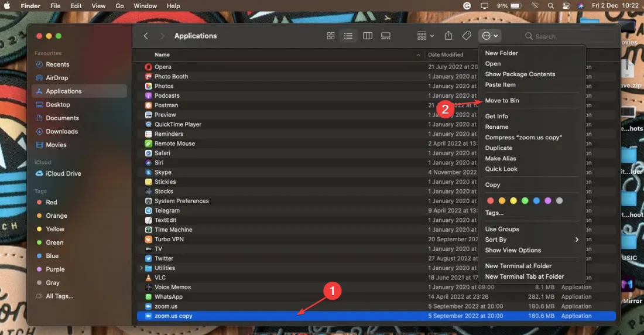Open Control Centre in menu bar

[566, 6]
